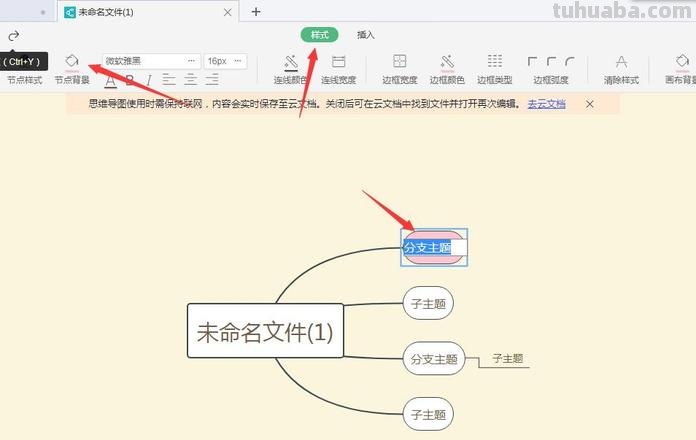
Task: Open 边框宽度 border width option
Action: pyautogui.click(x=399, y=69)
